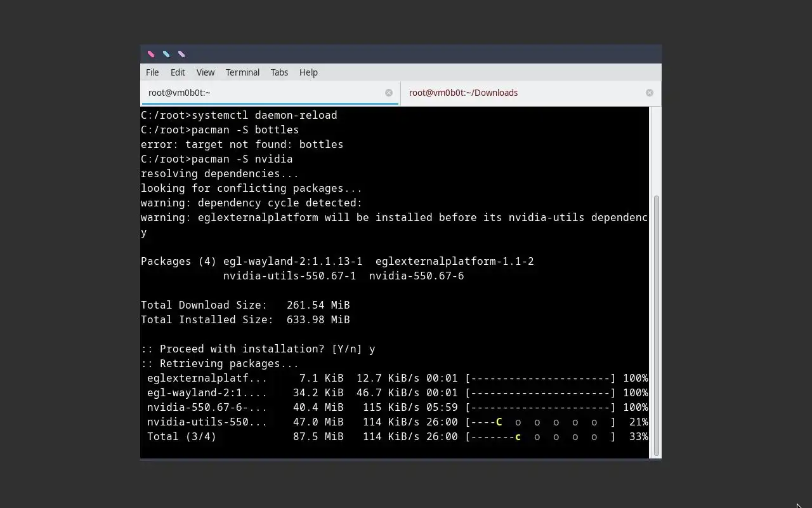The height and width of the screenshot is (508, 812).
Task: Click the terminal vertical scrollbar thumb
Action: coord(656,325)
